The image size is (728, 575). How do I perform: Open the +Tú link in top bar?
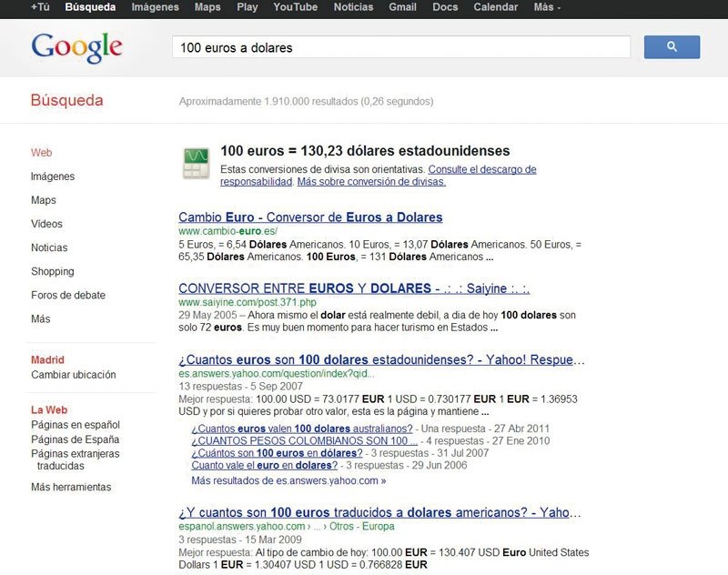(x=40, y=7)
